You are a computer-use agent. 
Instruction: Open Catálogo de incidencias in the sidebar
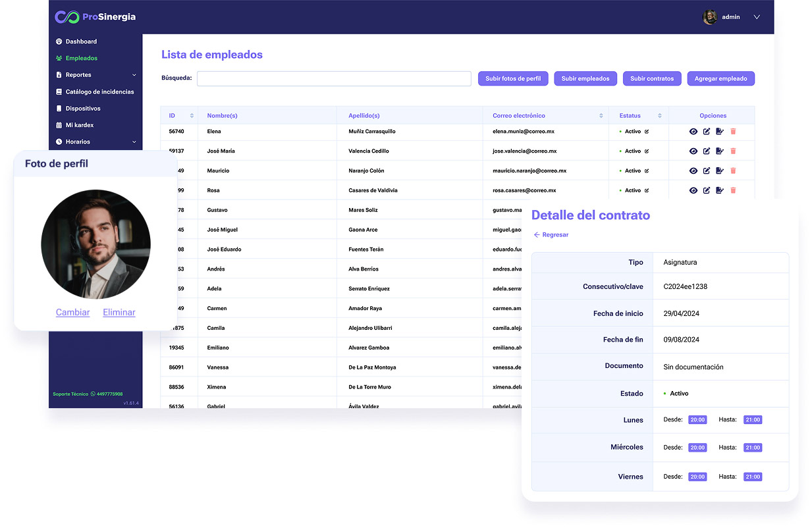click(x=99, y=92)
